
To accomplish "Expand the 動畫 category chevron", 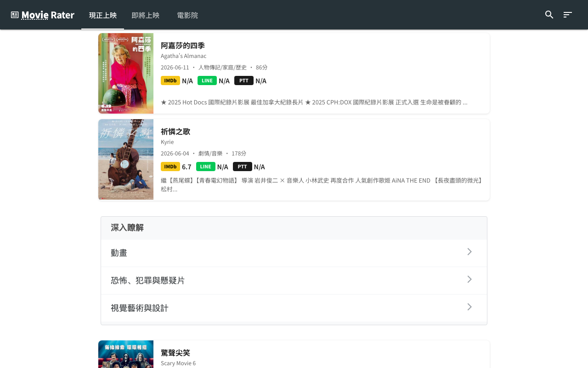I will point(469,252).
